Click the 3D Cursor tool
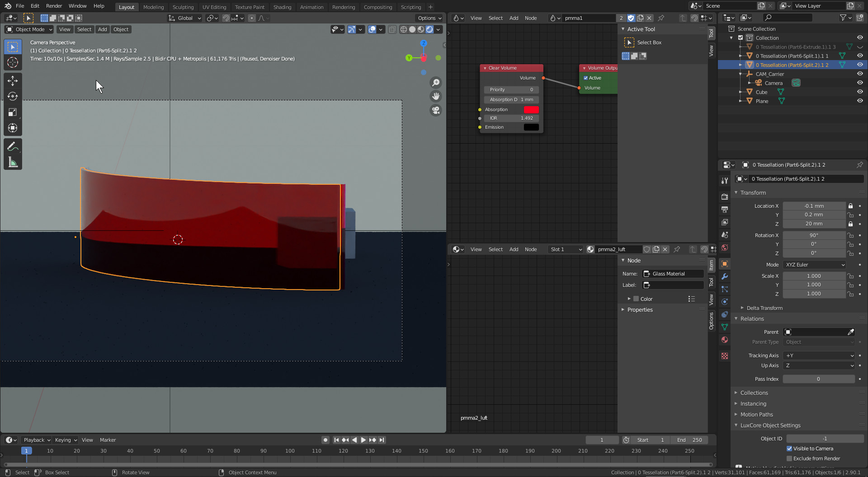 pyautogui.click(x=13, y=62)
